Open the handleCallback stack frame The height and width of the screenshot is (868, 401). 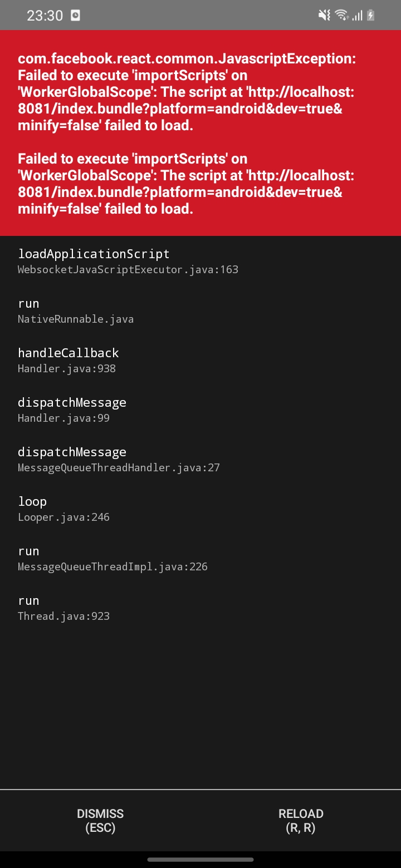pyautogui.click(x=69, y=353)
